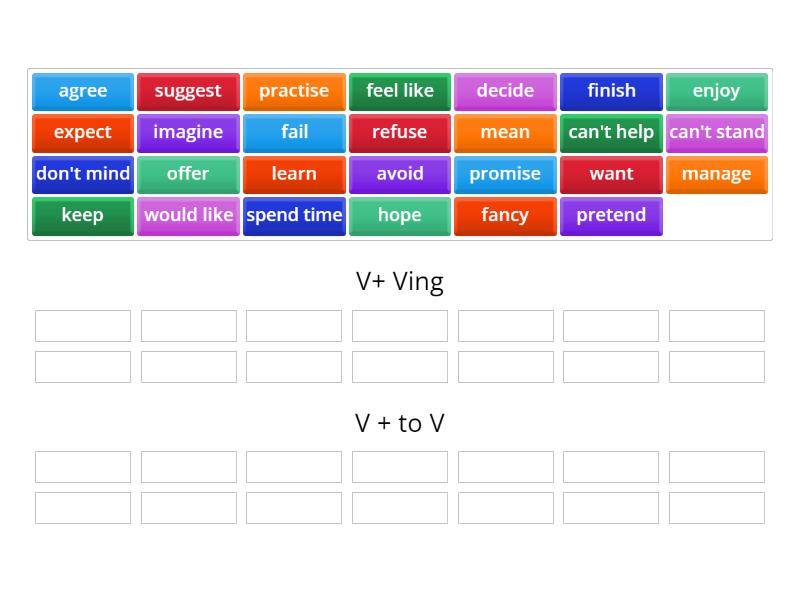This screenshot has width=800, height=600.
Task: Click the 'promise' tile
Action: (x=505, y=174)
